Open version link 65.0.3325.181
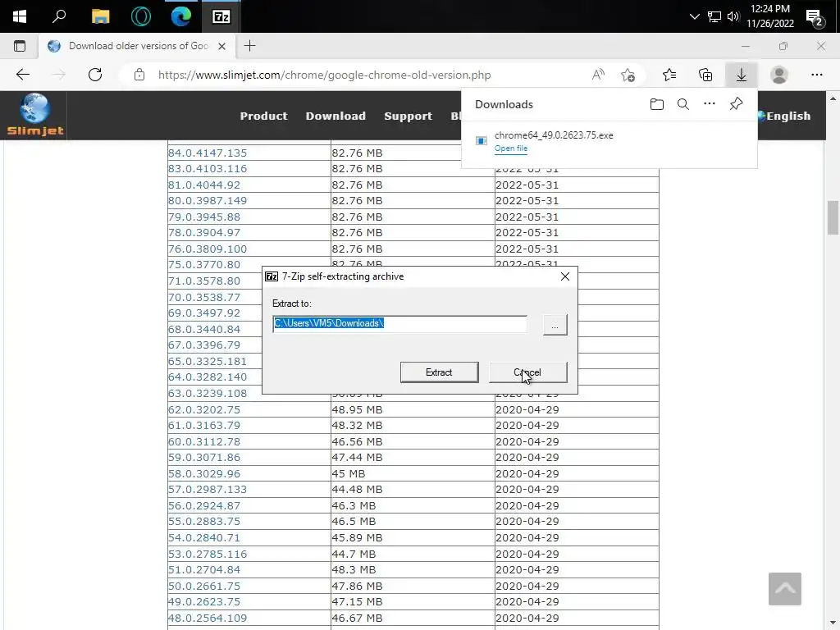 coord(208,361)
